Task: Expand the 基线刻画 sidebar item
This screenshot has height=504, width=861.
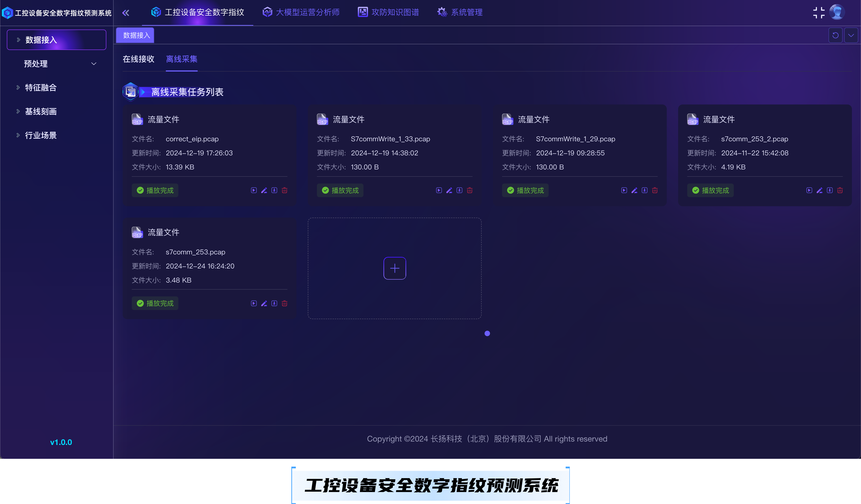Action: click(40, 112)
